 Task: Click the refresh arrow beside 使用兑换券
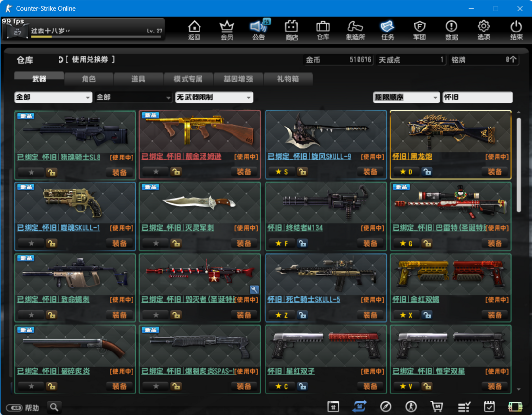click(x=61, y=60)
